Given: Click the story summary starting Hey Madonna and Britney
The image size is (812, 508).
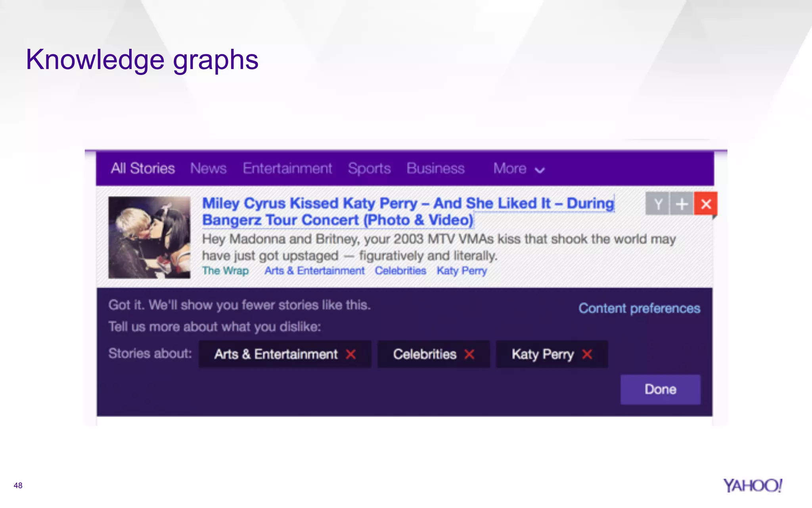Looking at the screenshot, I should point(439,247).
